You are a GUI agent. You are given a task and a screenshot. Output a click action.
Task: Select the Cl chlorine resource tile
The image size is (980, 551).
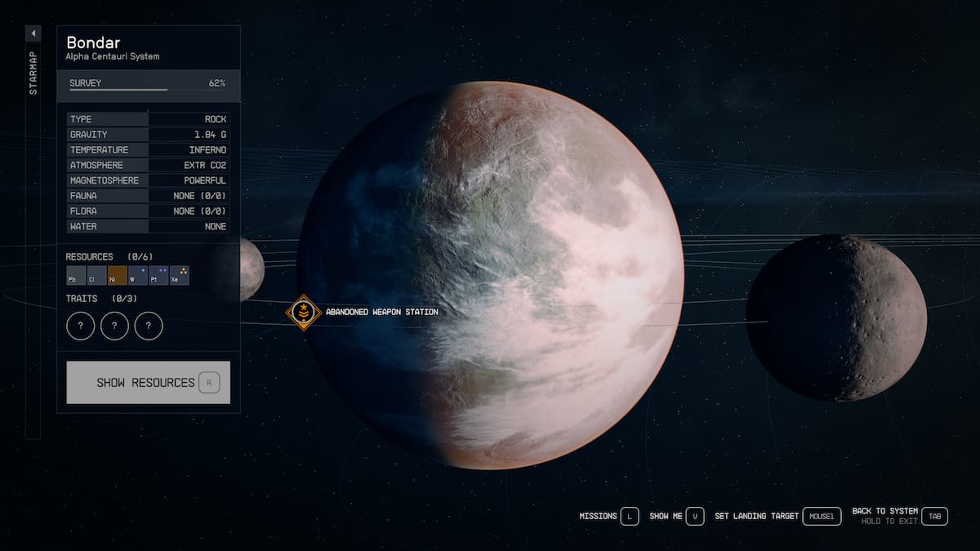[96, 276]
